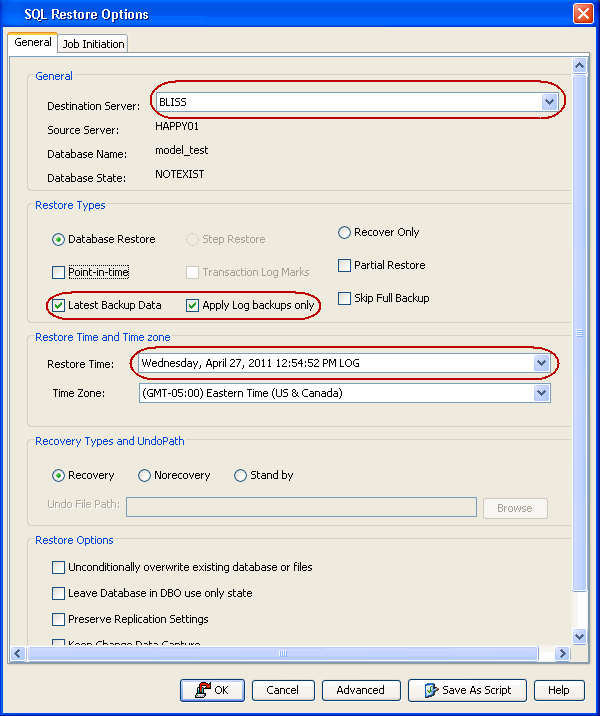Switch to the Job Initiation tab
Image resolution: width=600 pixels, height=716 pixels.
coord(93,44)
